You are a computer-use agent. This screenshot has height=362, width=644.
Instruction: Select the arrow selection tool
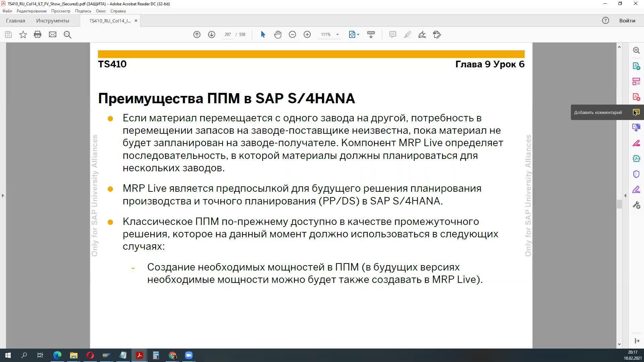(x=263, y=35)
